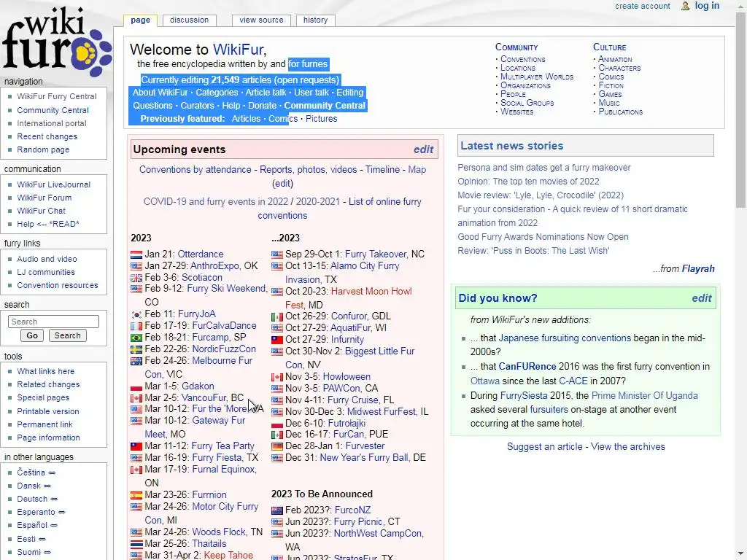Click the US flag beside AnthroExpo
This screenshot has height=560, width=747.
coord(136,266)
